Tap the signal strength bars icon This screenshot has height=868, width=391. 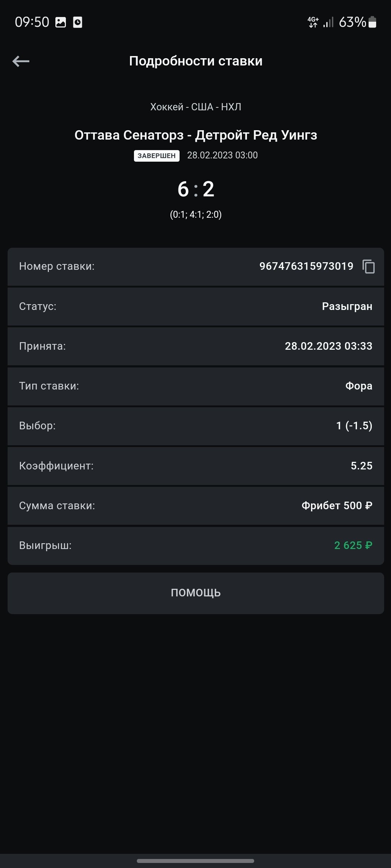[328, 22]
